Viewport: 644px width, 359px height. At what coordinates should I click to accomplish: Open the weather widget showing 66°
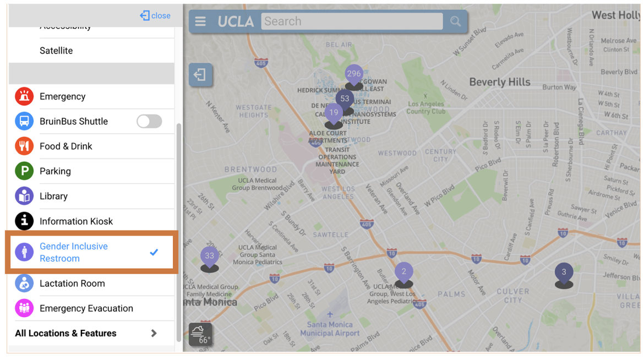(x=200, y=334)
